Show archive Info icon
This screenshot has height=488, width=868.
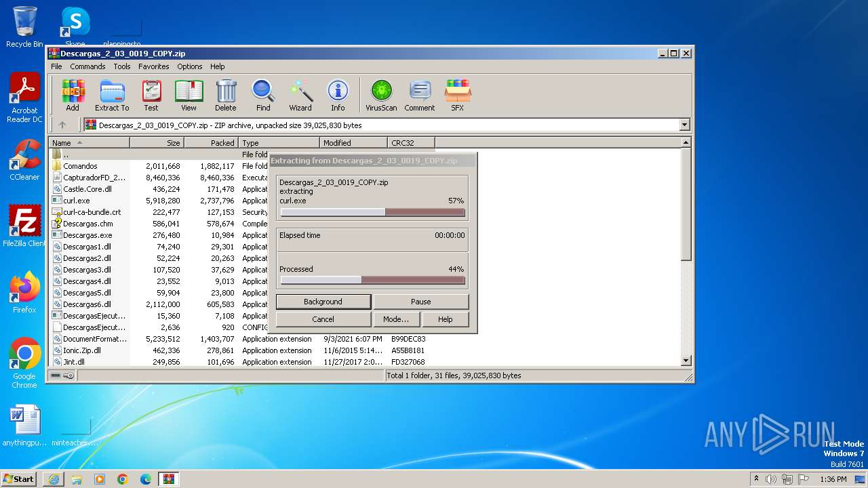pyautogui.click(x=338, y=96)
